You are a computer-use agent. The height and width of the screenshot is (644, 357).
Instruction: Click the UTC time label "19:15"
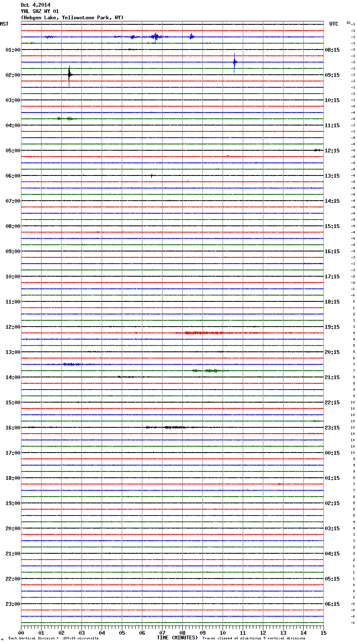(332, 327)
